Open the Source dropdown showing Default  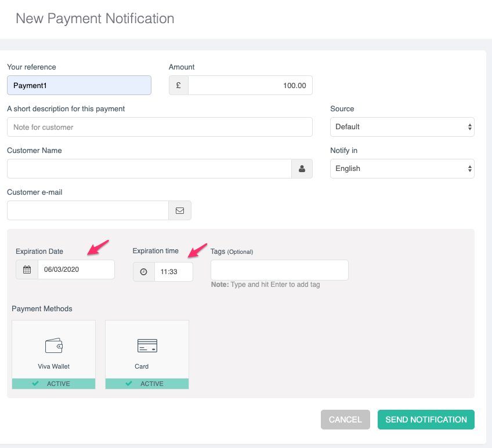(x=402, y=127)
